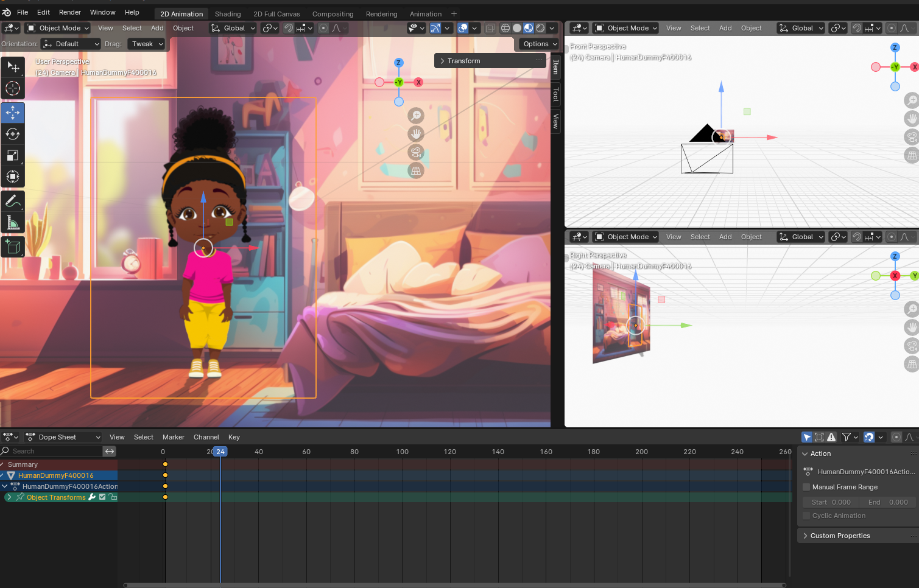The height and width of the screenshot is (588, 919).
Task: Pick the Transform tool
Action: point(13,177)
